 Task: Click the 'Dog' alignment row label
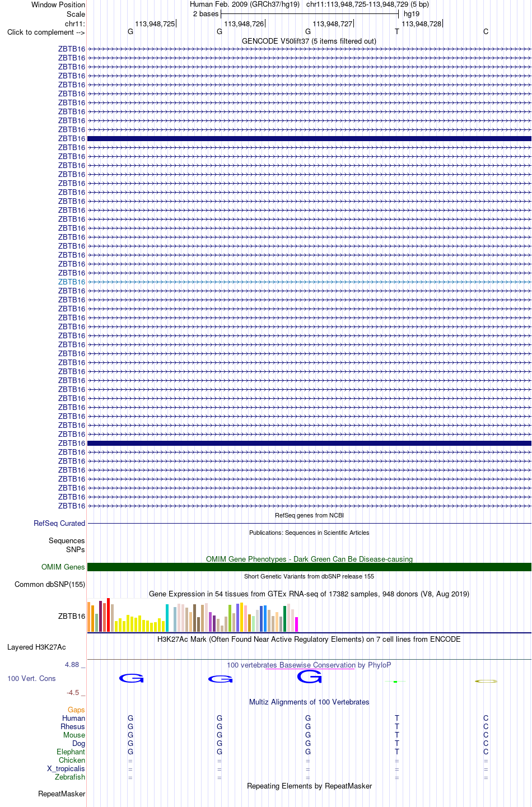point(79,743)
